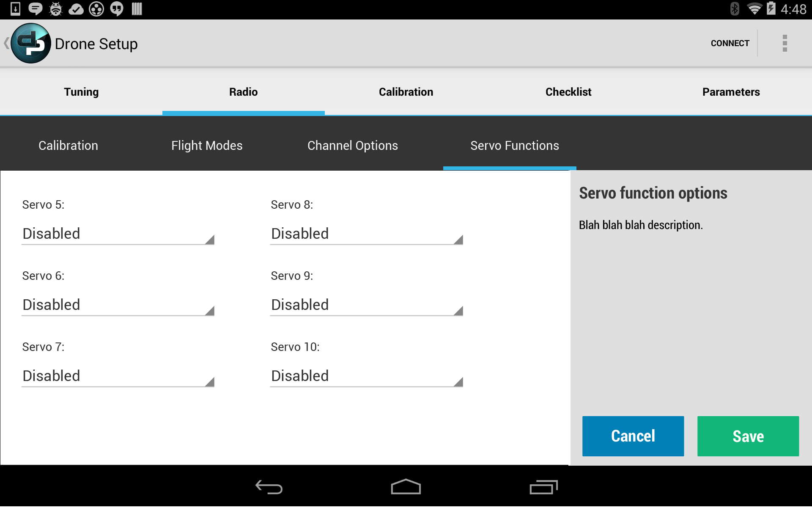Click the CONNECT button in toolbar
The width and height of the screenshot is (812, 508).
coord(728,43)
